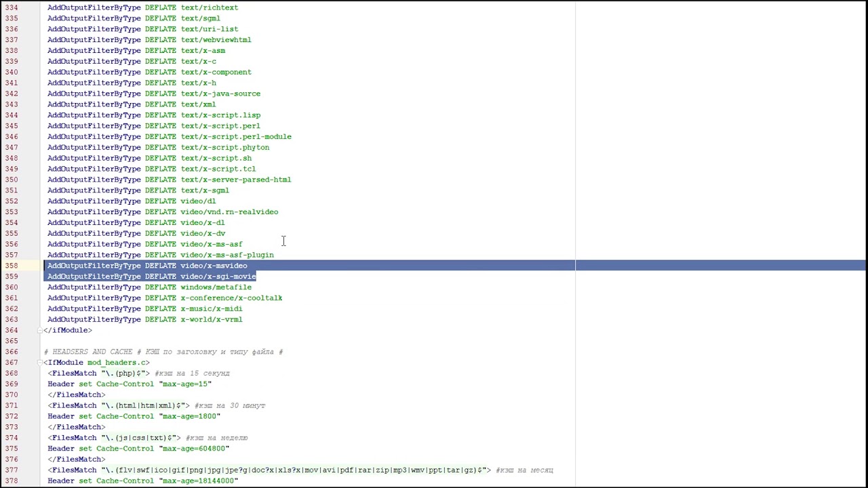868x488 pixels.
Task: Click the FilesMatch "\.(php)$" tag
Action: (99, 373)
